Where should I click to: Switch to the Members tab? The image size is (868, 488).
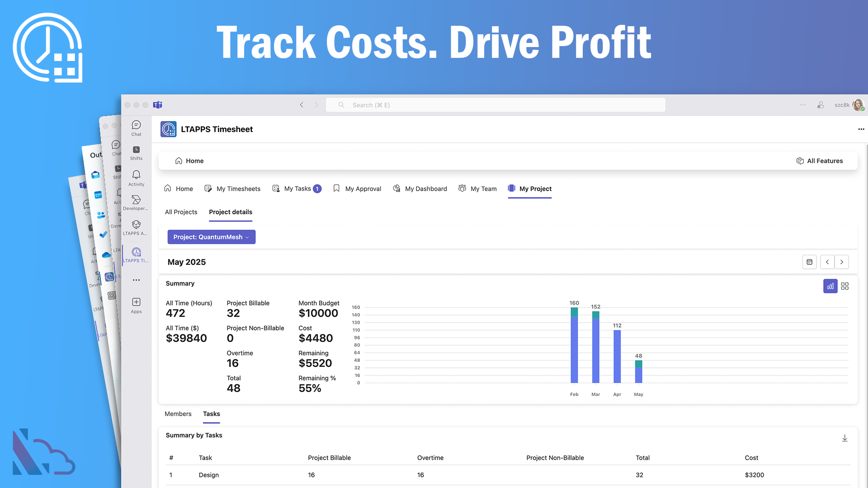(178, 413)
